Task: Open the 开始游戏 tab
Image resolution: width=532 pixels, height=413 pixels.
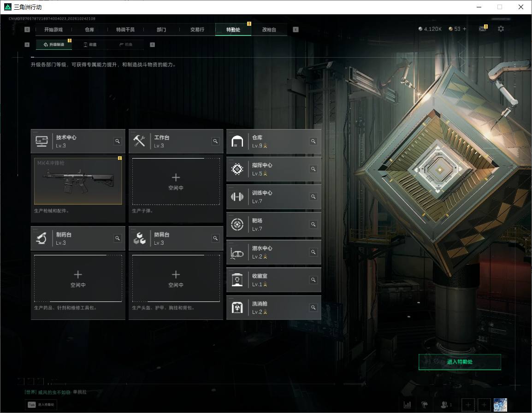Action: tap(53, 29)
